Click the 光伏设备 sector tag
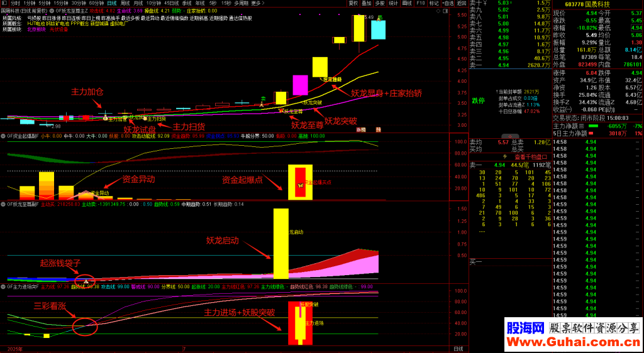Image resolution: width=644 pixels, height=353 pixels. pyautogui.click(x=58, y=30)
